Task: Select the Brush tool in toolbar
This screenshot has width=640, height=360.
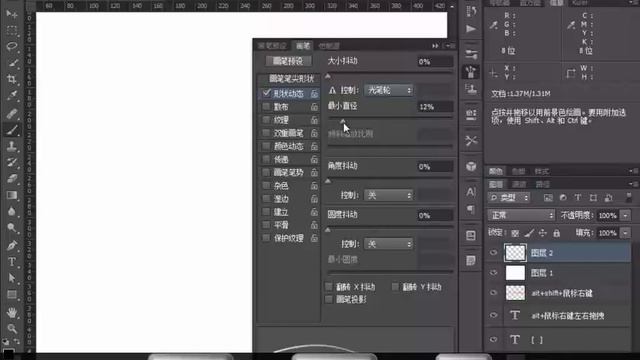Action: 12,130
